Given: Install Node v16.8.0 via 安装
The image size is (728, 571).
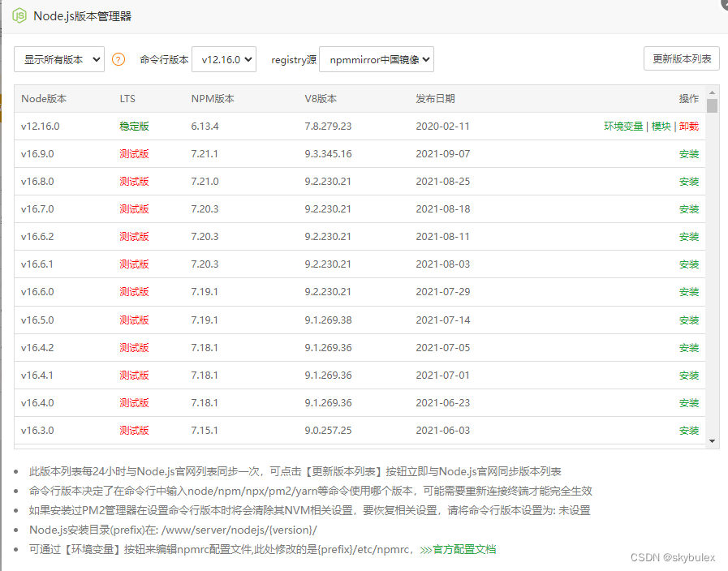Looking at the screenshot, I should [689, 182].
